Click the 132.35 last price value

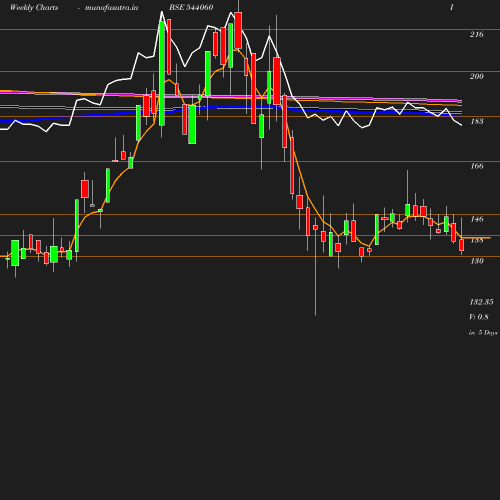coord(481,302)
